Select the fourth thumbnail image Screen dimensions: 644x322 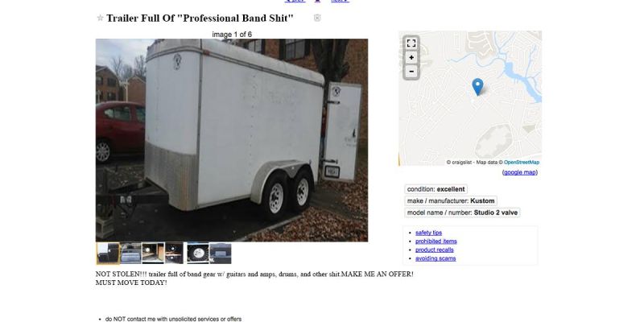175,253
